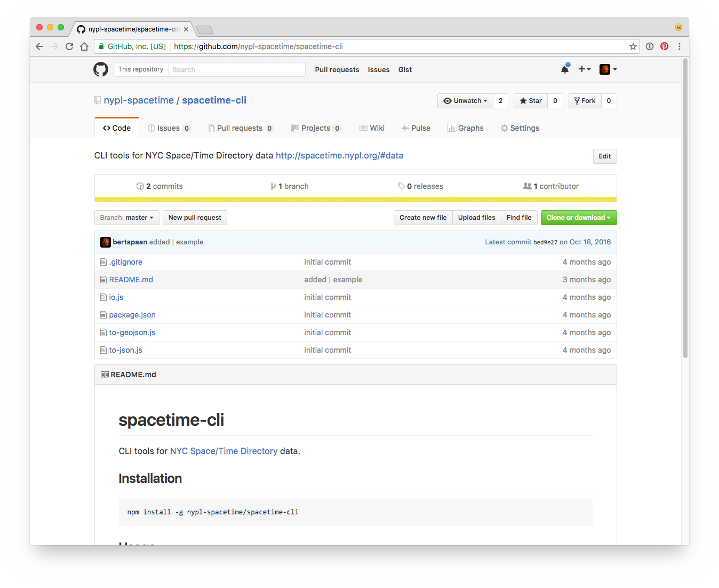View the 1 branch list

click(290, 186)
